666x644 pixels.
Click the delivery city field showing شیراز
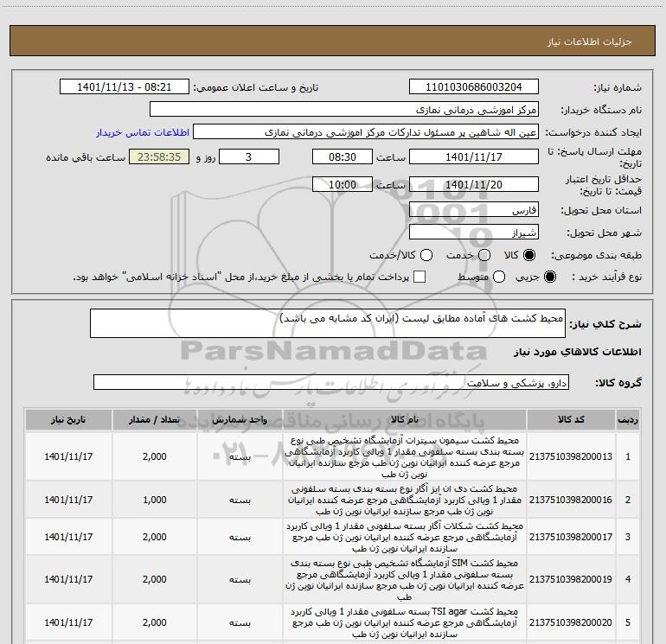473,233
